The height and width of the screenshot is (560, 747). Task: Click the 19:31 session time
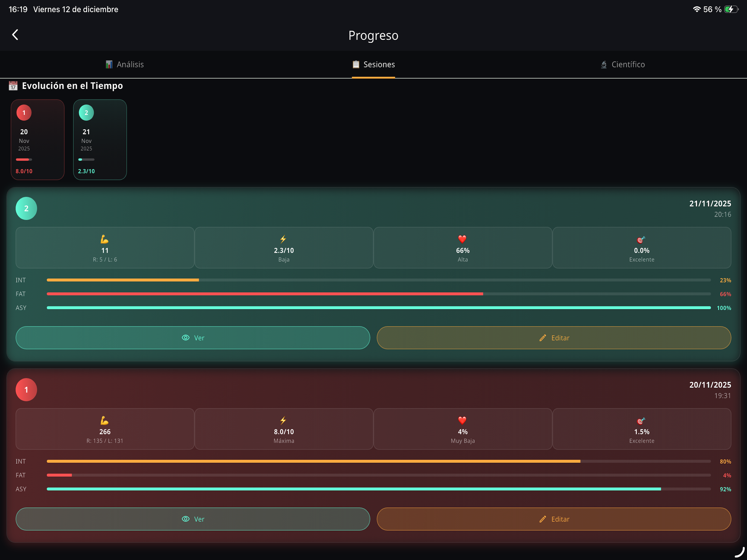[723, 396]
